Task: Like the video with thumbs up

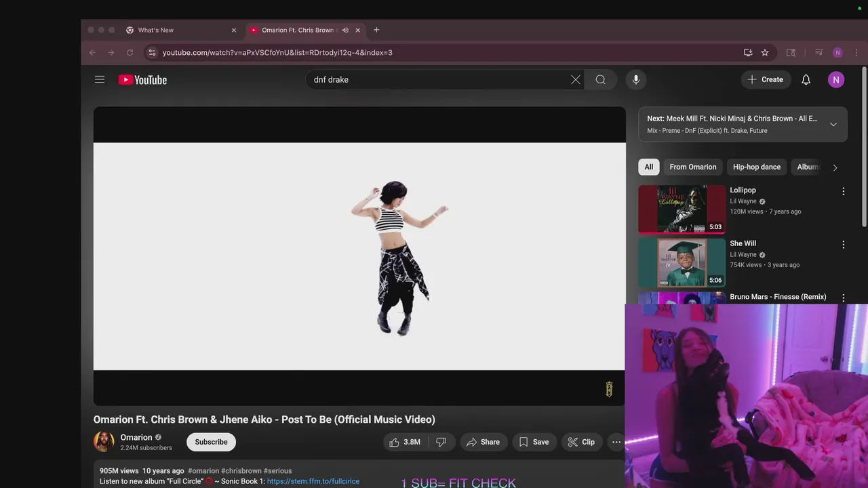Action: coord(405,442)
